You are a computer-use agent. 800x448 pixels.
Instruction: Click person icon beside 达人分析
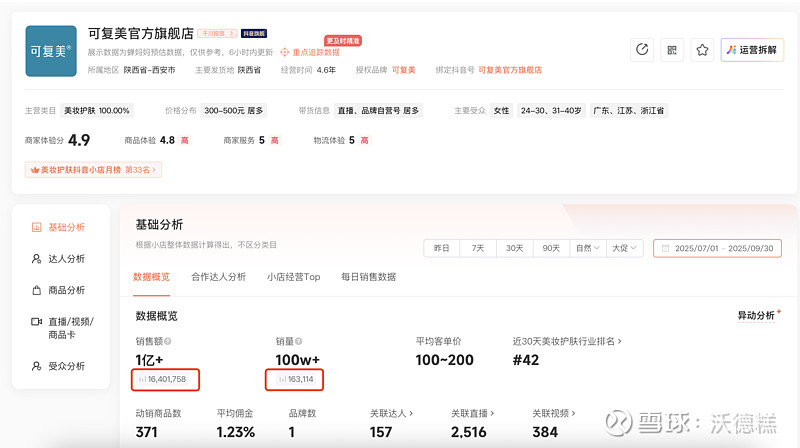coord(36,259)
